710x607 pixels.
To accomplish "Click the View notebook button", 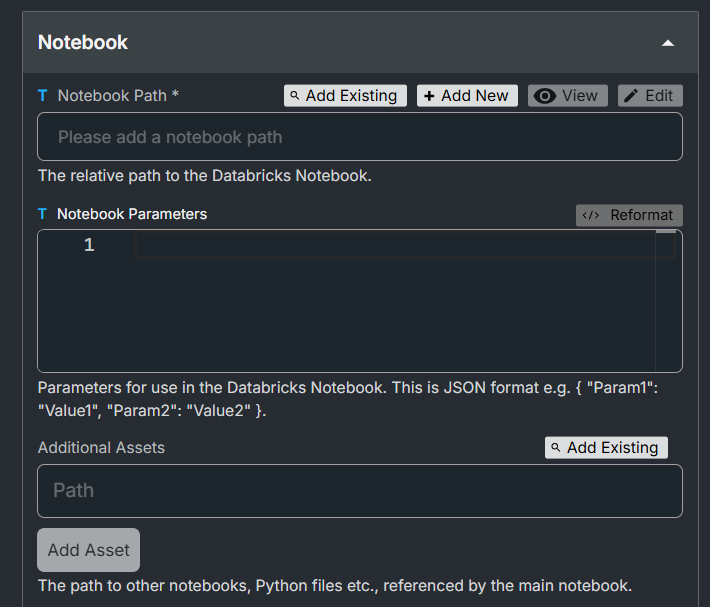I will tap(567, 96).
